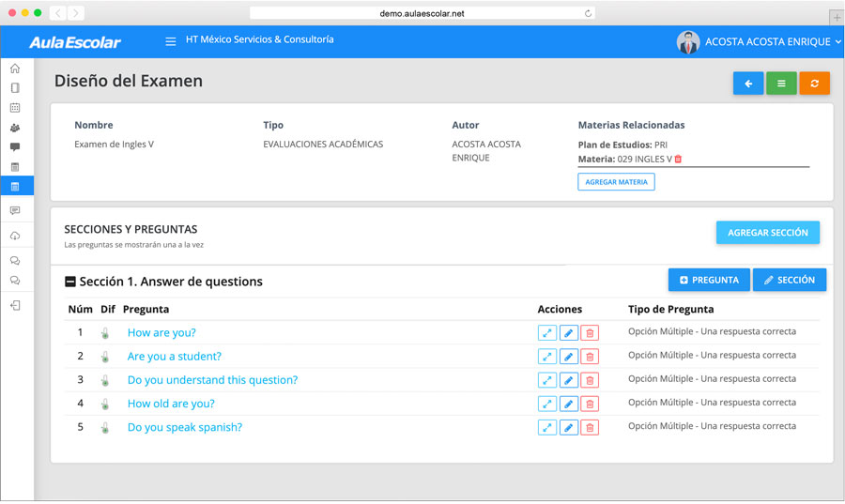845x504 pixels.
Task: Open the 'Are you a student?' link
Action: 174,357
